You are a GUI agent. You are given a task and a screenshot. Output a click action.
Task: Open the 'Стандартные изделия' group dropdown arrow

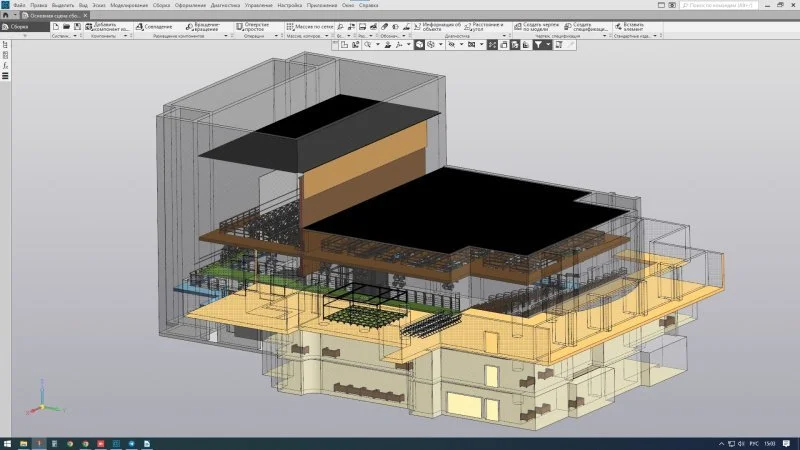pos(656,36)
